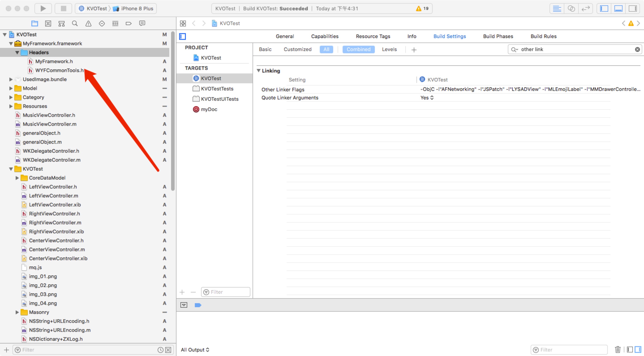Open the General tab
This screenshot has width=644, height=356.
285,36
